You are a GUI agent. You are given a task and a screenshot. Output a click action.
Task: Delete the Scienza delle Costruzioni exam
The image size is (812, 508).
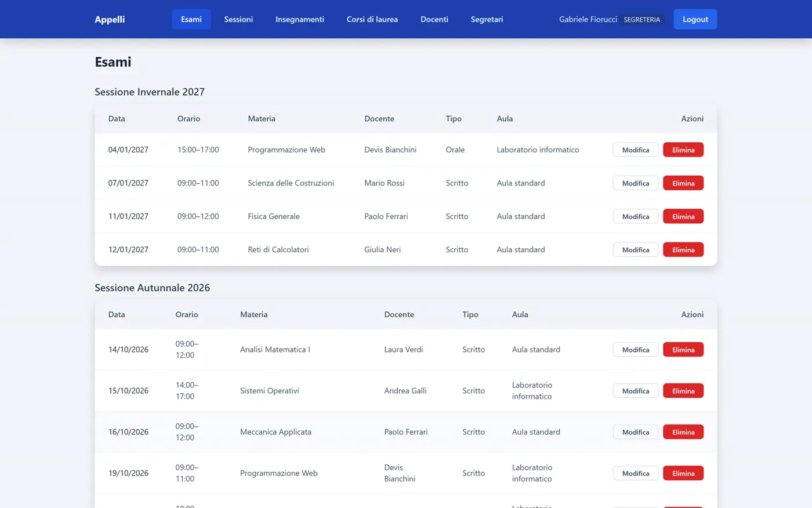tap(683, 183)
